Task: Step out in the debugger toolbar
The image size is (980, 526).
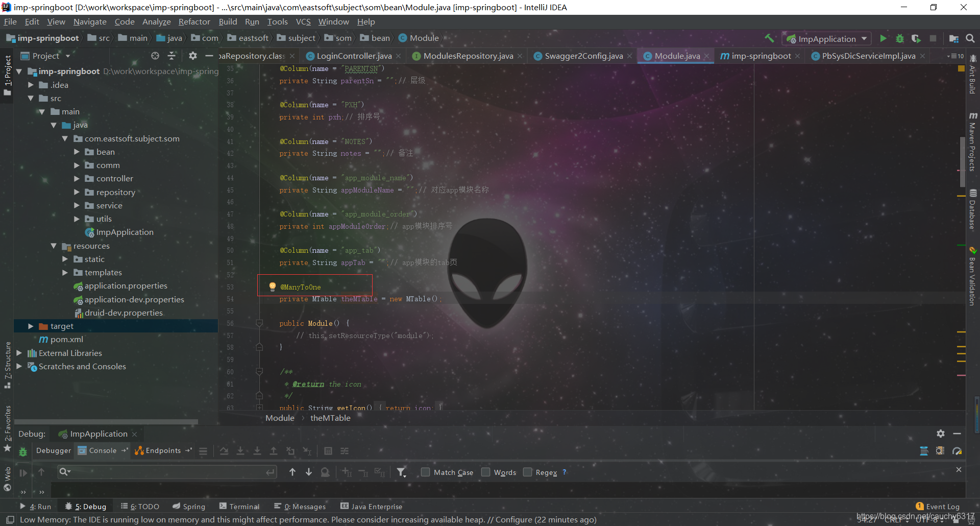Action: (x=274, y=451)
